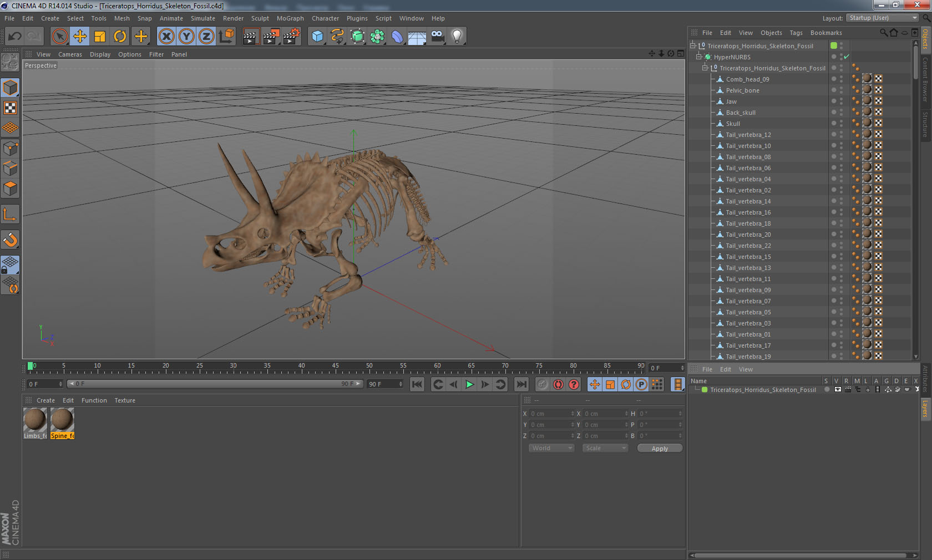Screen dimensions: 932x560
Task: Add a HyperNURBS generator object
Action: 358,37
